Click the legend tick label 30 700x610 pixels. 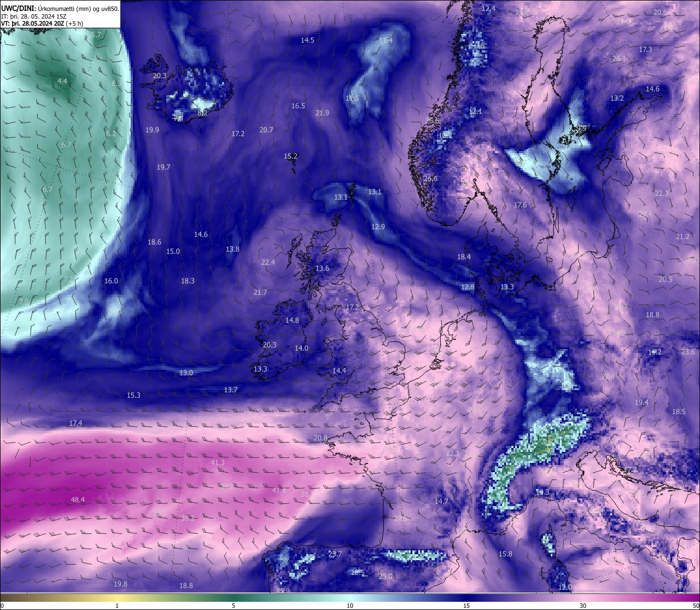(x=583, y=606)
